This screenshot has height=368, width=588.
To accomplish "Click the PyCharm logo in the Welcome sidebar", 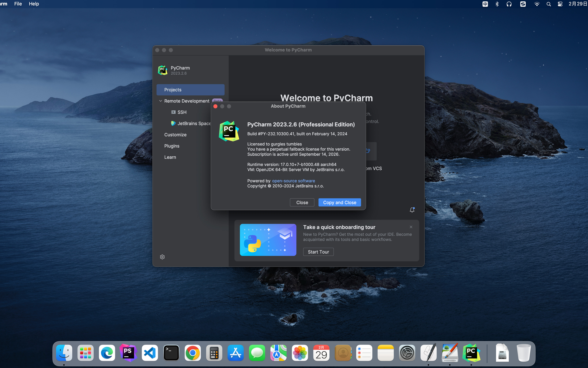I will [x=162, y=70].
